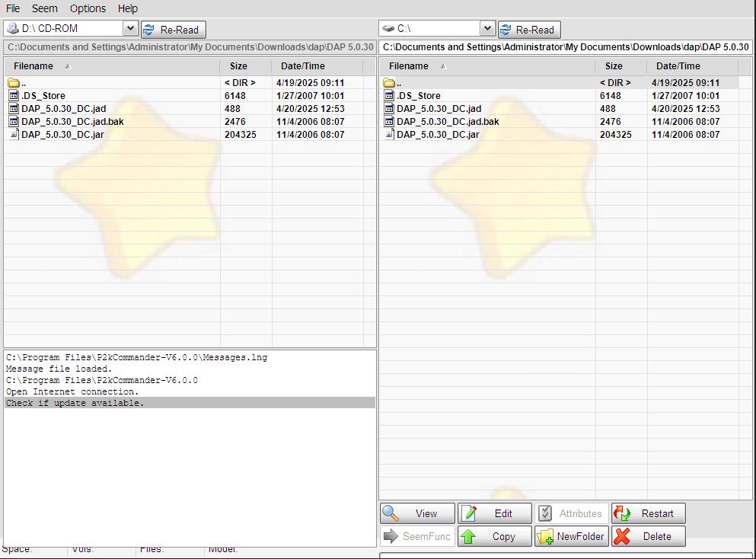Expand the C:\ drive dropdown

pos(487,28)
